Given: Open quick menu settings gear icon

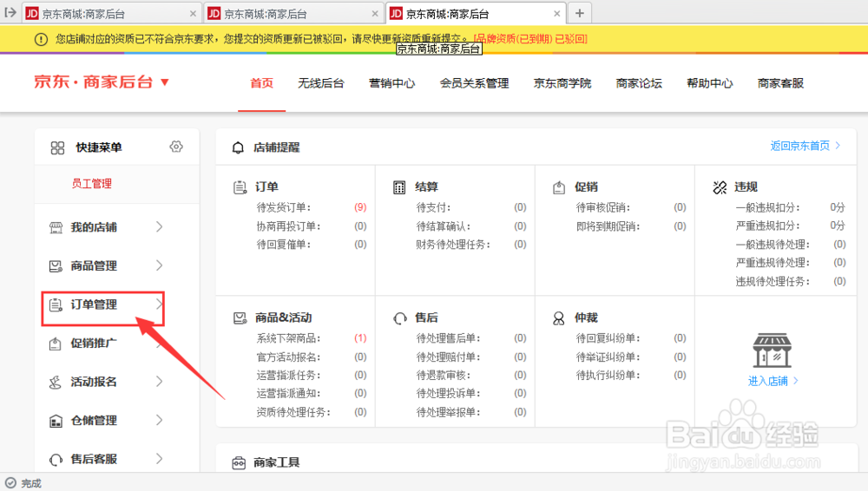Looking at the screenshot, I should click(x=176, y=147).
